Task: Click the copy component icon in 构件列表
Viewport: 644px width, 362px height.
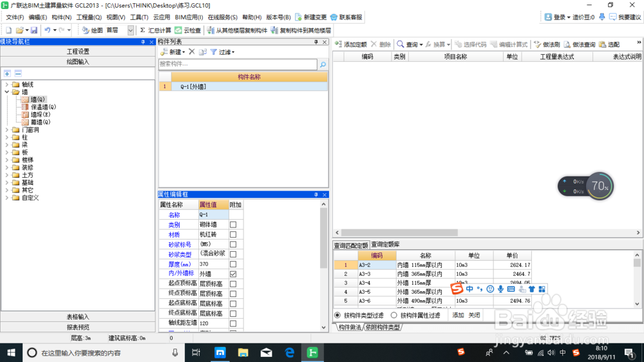Action: pos(203,52)
